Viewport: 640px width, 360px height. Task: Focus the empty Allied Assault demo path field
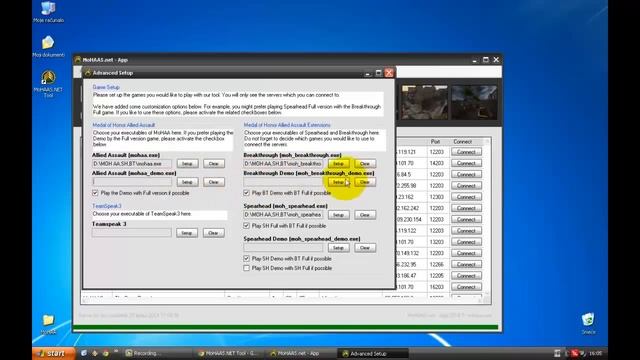pos(132,182)
